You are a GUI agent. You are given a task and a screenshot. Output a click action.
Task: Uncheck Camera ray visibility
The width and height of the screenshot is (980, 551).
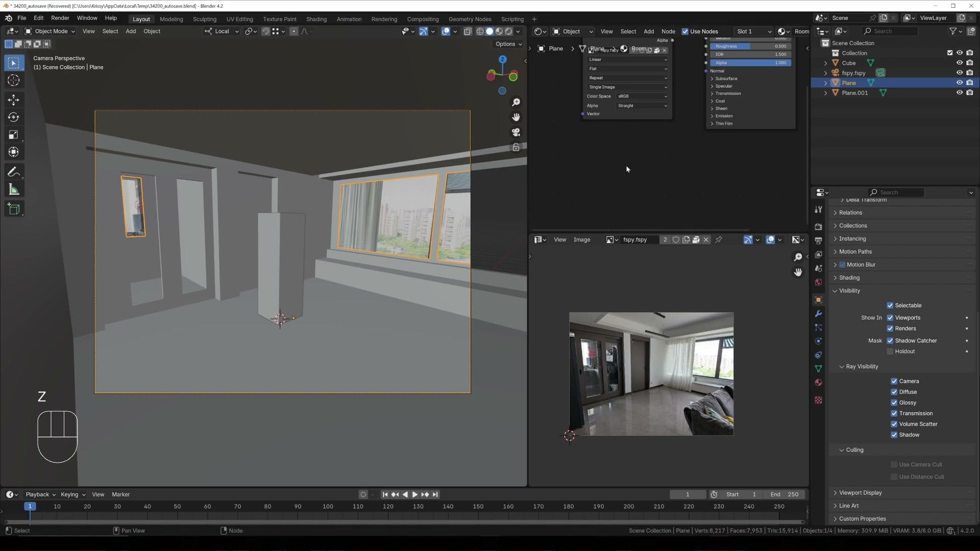(894, 382)
